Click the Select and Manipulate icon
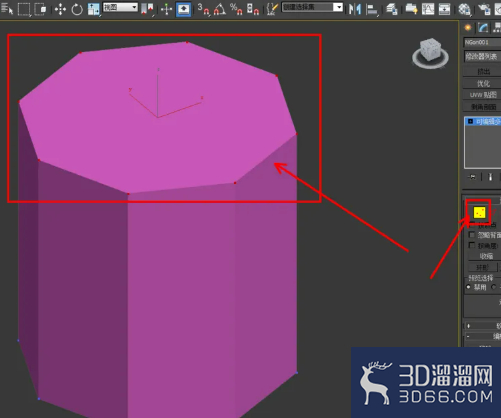This screenshot has height=418, width=501. tap(166, 9)
